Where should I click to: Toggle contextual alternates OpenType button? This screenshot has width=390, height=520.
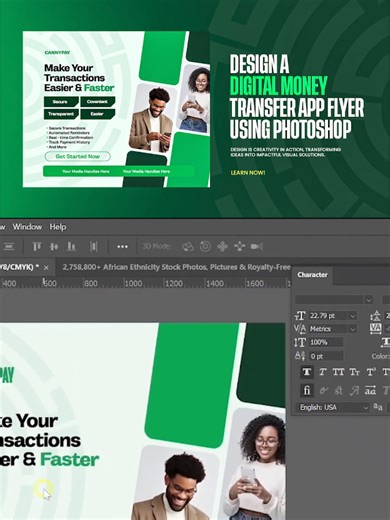click(323, 390)
